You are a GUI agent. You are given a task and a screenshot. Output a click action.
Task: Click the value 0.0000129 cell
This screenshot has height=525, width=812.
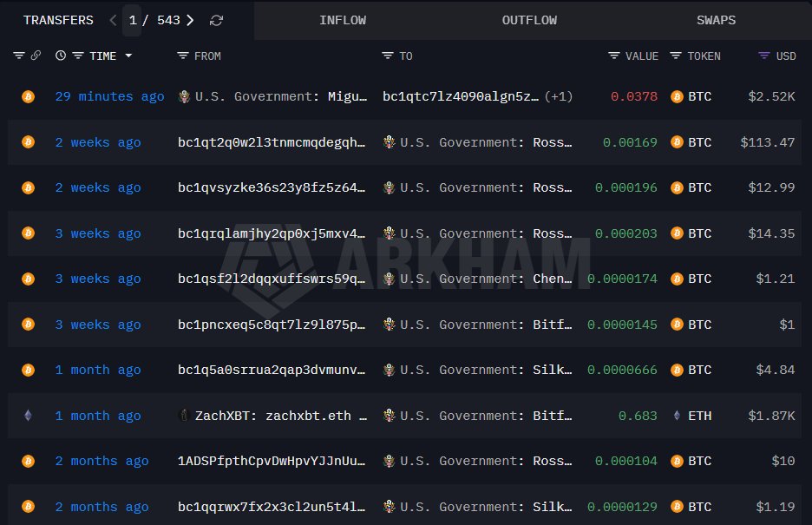point(622,507)
